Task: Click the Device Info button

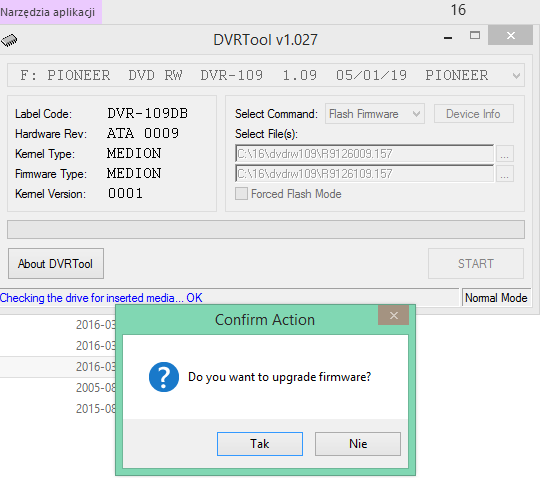Action: pyautogui.click(x=474, y=114)
